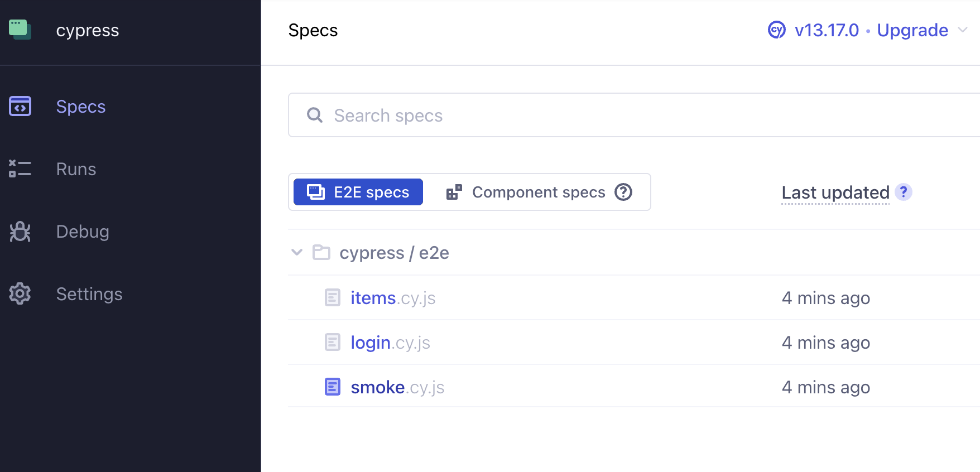Collapse the cypress / e2e folder chevron
The width and height of the screenshot is (980, 472).
point(297,252)
